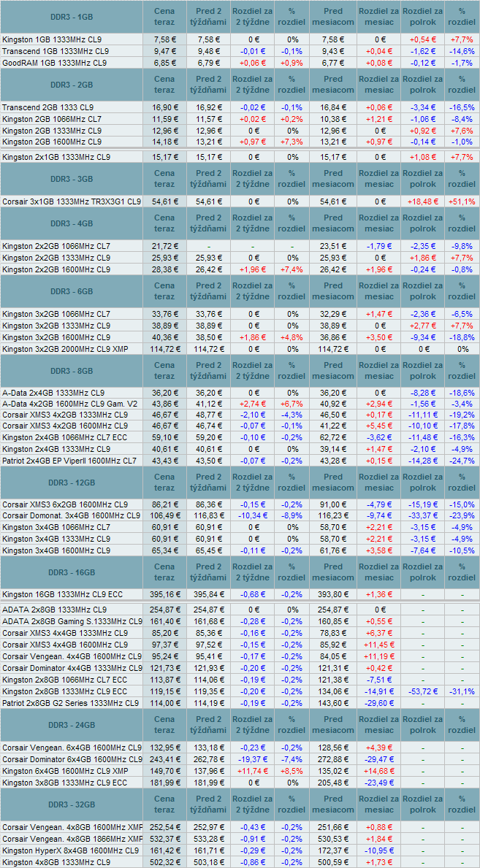This screenshot has height=868, width=480.
Task: Click the '+2,74 €' two-week difference
Action: [x=252, y=404]
